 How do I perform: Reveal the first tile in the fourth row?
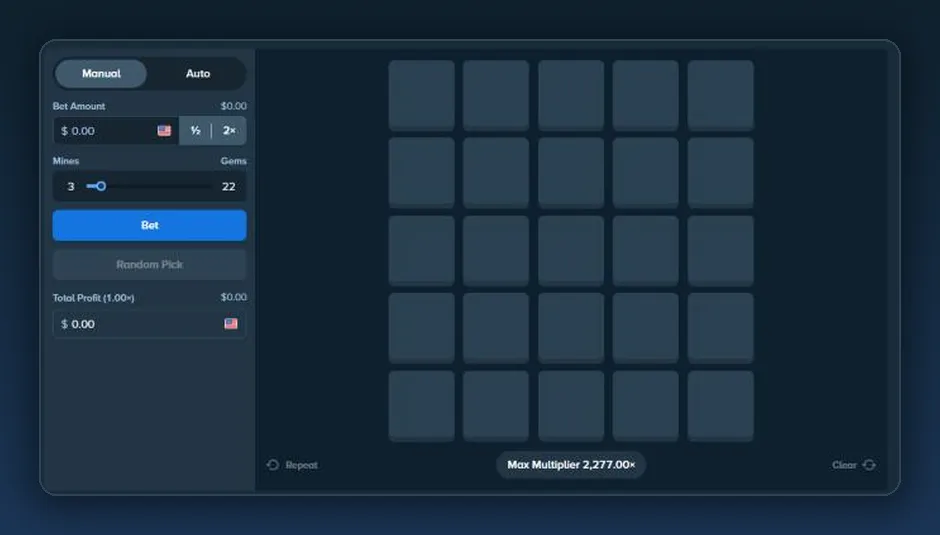tap(421, 328)
